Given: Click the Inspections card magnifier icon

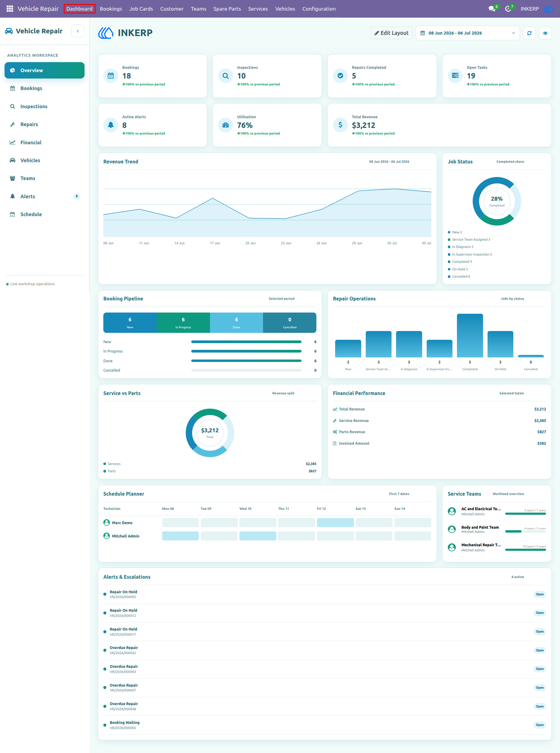Looking at the screenshot, I should click(225, 76).
